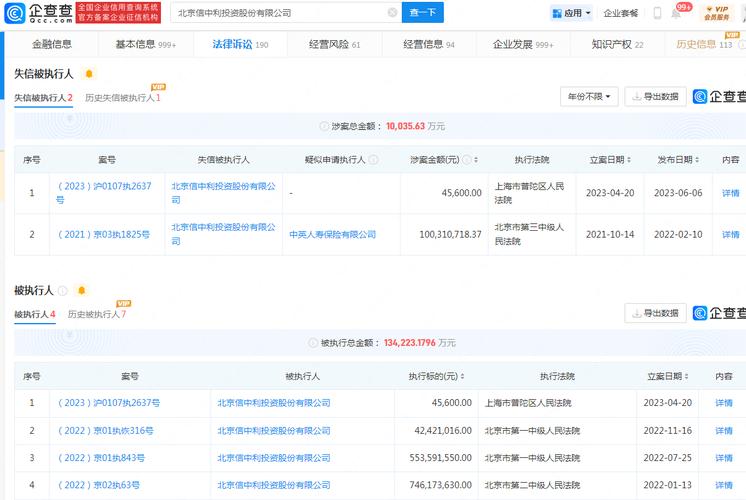Open company link in 京02执63号 row

(x=274, y=485)
